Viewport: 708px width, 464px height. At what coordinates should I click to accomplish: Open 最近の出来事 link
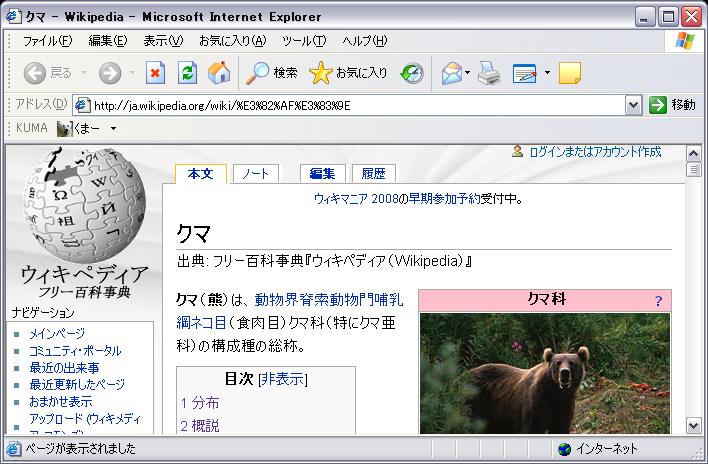coord(65,368)
